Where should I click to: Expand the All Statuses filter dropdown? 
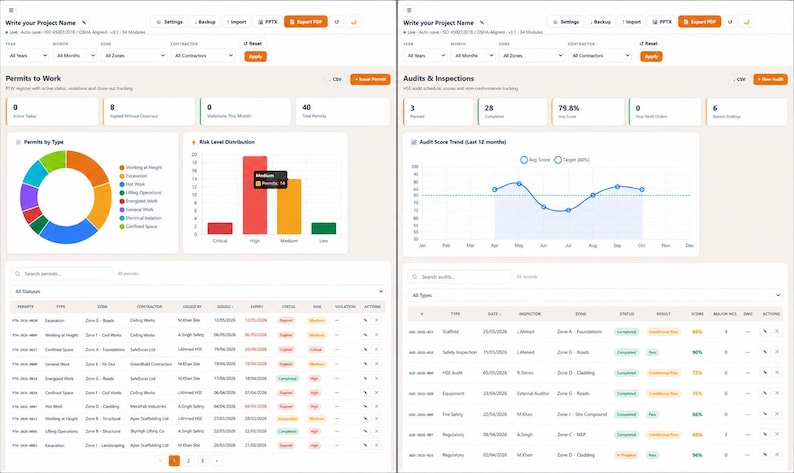point(198,291)
